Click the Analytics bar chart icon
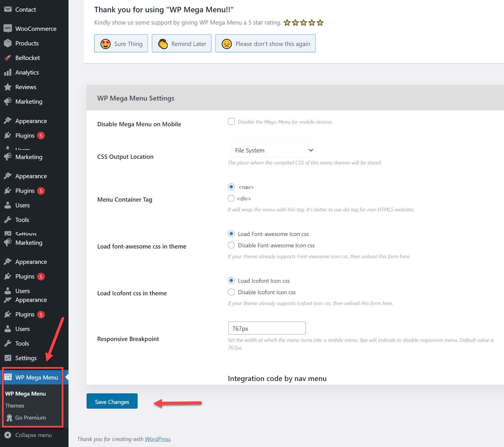This screenshot has height=447, width=504. pyautogui.click(x=8, y=72)
